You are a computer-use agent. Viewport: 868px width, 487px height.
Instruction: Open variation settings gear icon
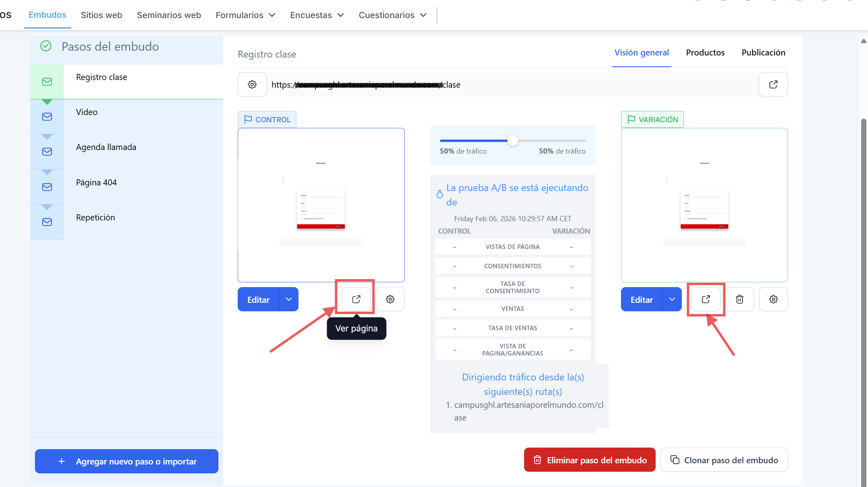773,299
